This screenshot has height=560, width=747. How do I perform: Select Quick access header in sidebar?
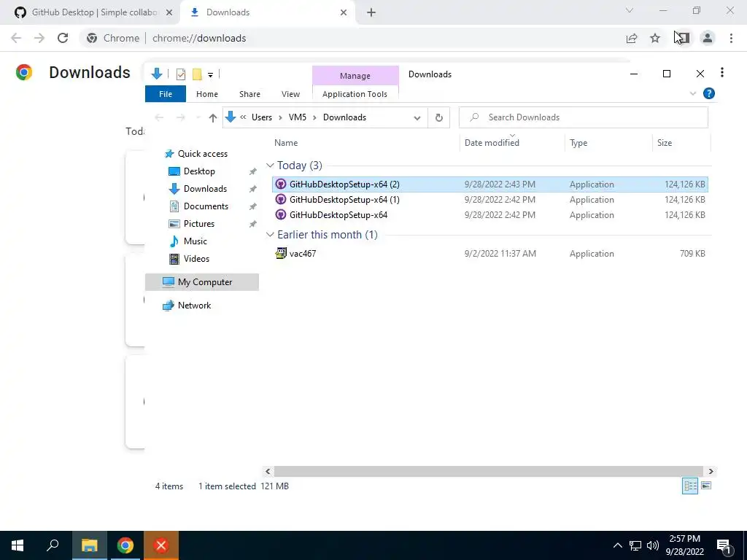tap(203, 154)
